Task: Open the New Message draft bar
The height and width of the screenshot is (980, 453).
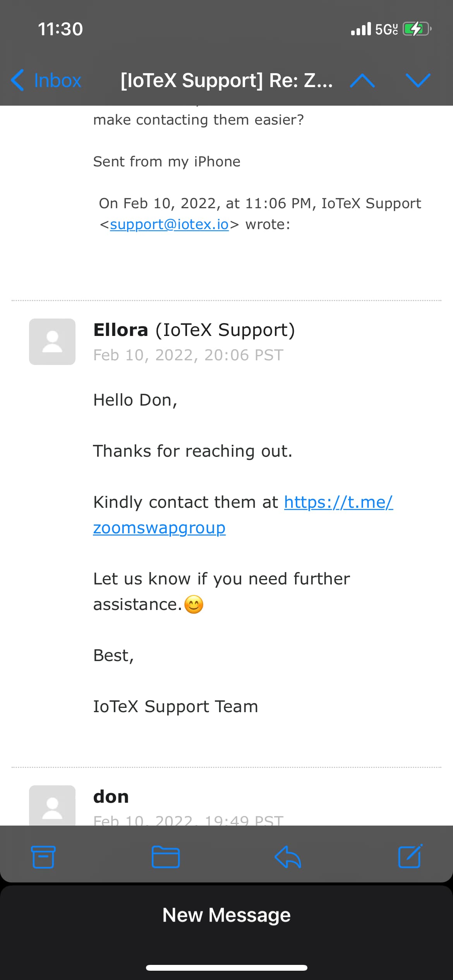Action: click(226, 915)
